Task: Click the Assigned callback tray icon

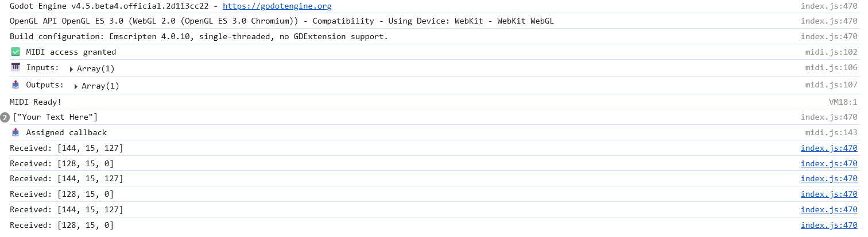Action: pos(15,132)
